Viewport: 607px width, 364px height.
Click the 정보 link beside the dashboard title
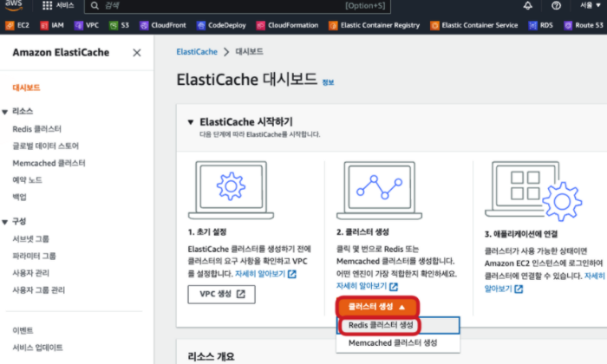328,82
